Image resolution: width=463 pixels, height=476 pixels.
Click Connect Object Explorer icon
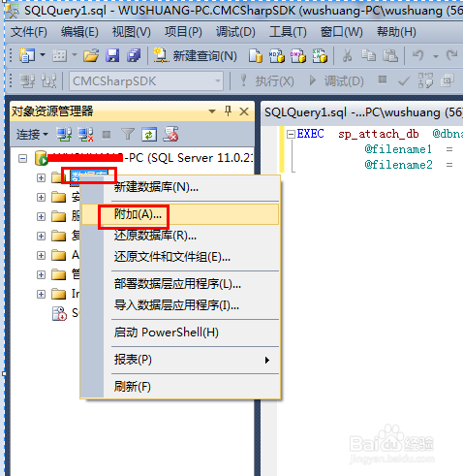pyautogui.click(x=64, y=134)
